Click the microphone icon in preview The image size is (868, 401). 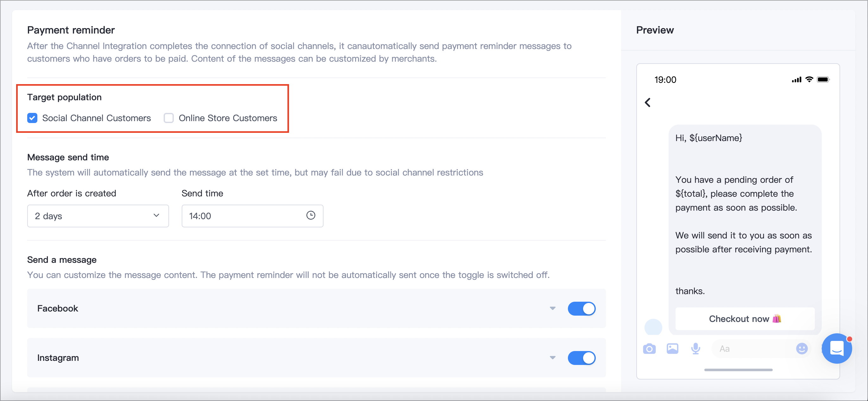pyautogui.click(x=695, y=349)
